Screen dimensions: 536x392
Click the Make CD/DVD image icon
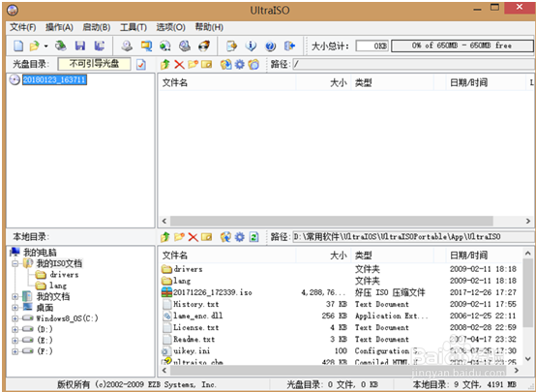pyautogui.click(x=127, y=45)
